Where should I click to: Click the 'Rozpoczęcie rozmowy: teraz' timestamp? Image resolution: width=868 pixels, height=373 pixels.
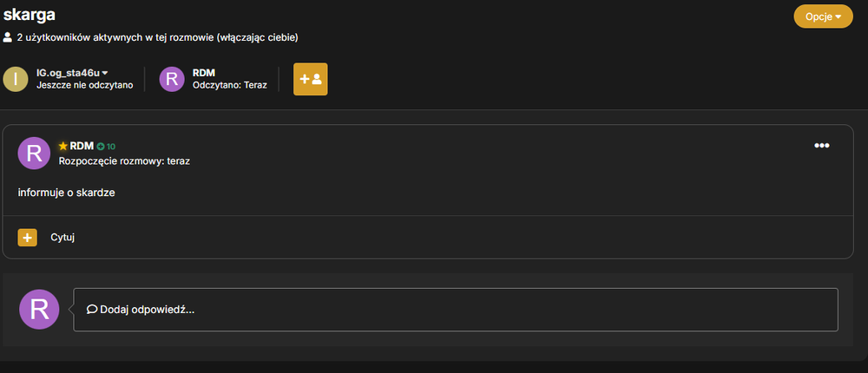[x=124, y=161]
